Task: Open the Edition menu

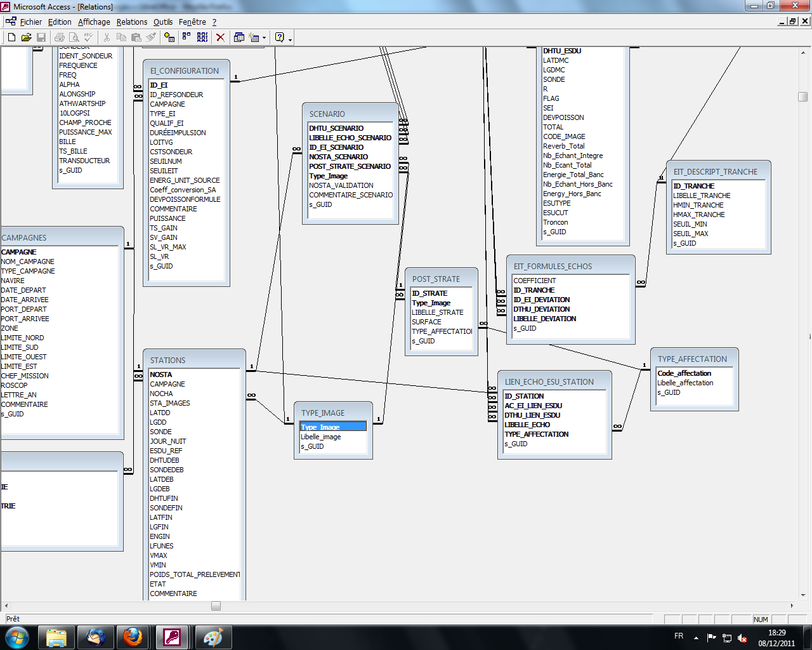Action: [60, 22]
